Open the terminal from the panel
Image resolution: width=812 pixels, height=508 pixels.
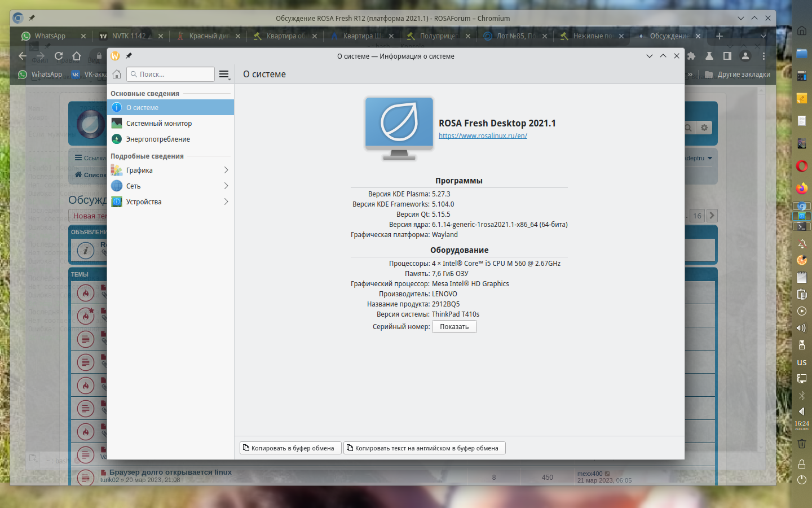802,226
